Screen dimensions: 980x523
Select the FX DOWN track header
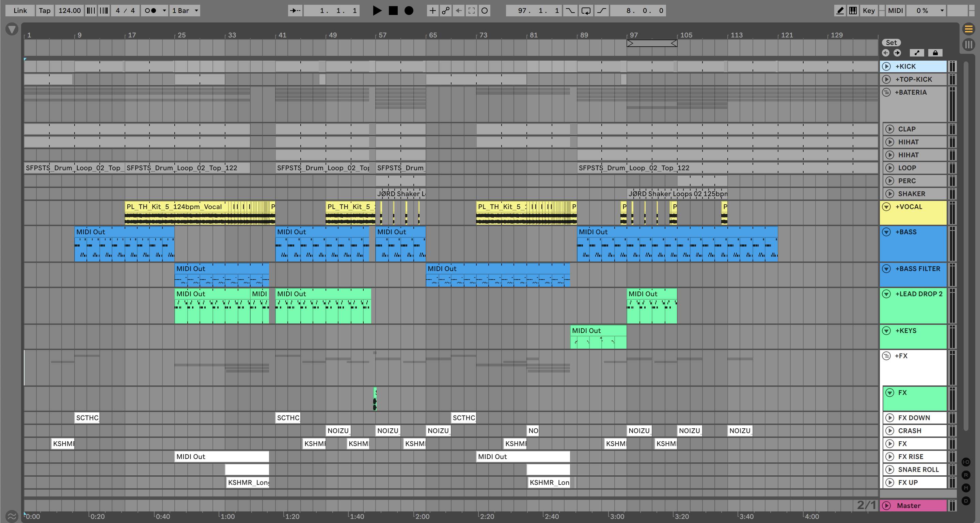[x=915, y=418]
